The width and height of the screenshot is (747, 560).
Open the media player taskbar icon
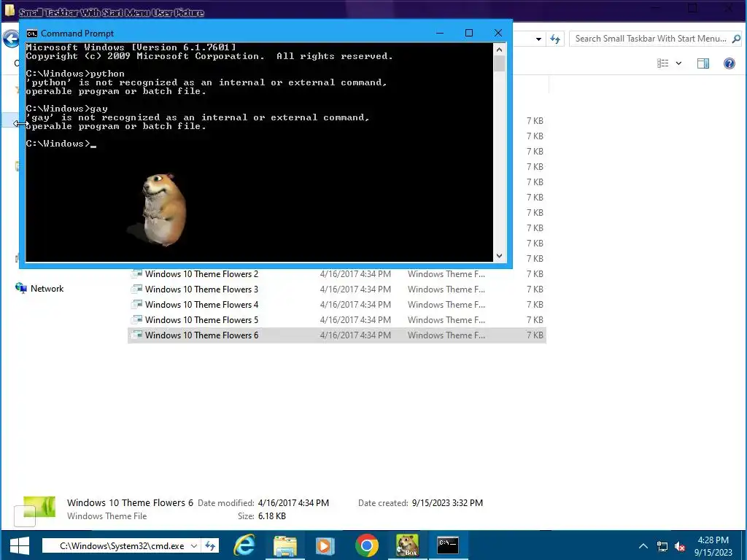point(325,545)
